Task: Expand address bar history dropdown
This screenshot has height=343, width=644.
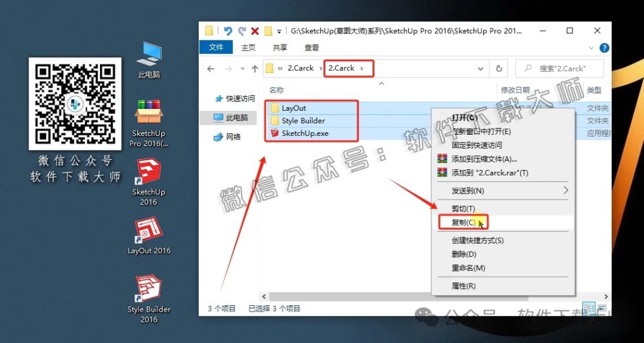Action: 480,69
